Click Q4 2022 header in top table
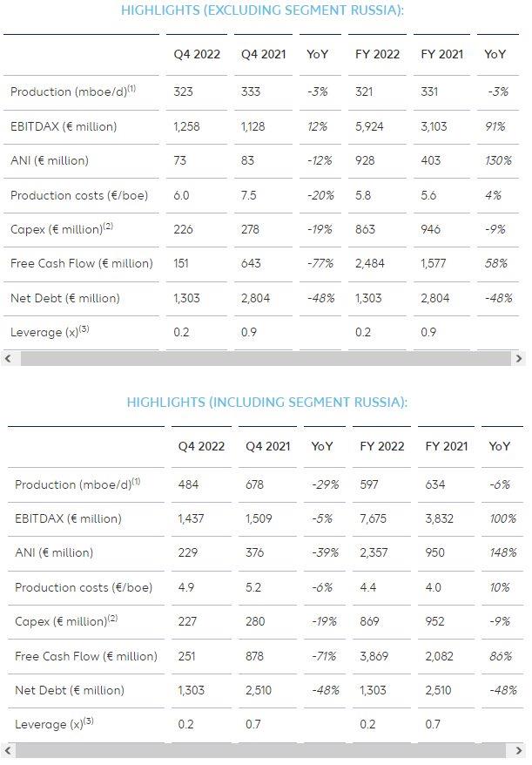This screenshot has height=765, width=532. [x=197, y=54]
